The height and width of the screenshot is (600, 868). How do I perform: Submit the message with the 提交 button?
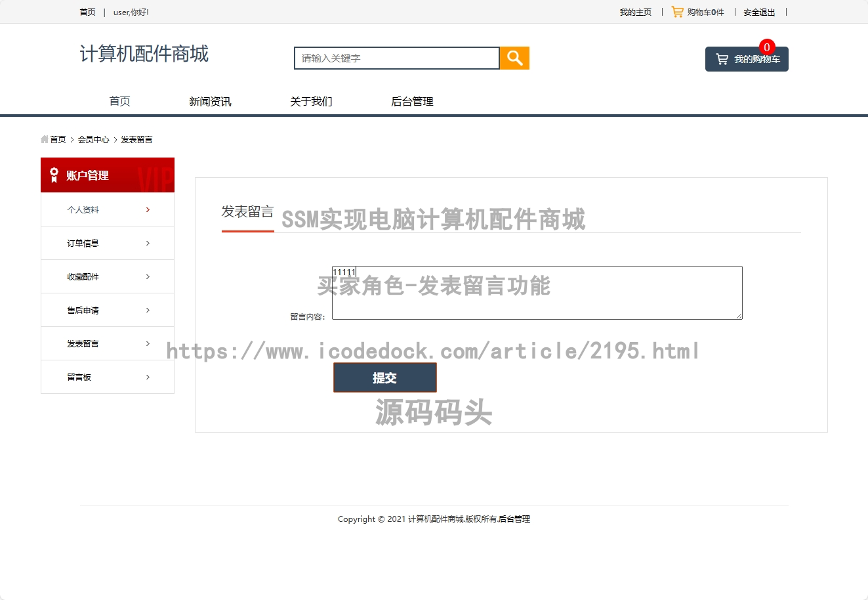click(385, 377)
